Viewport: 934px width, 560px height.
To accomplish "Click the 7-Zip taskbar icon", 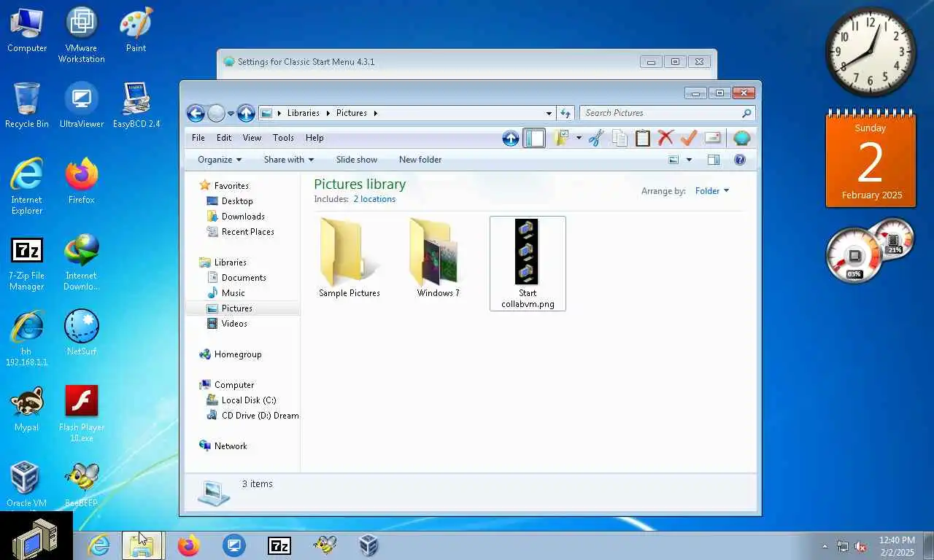I will point(279,545).
